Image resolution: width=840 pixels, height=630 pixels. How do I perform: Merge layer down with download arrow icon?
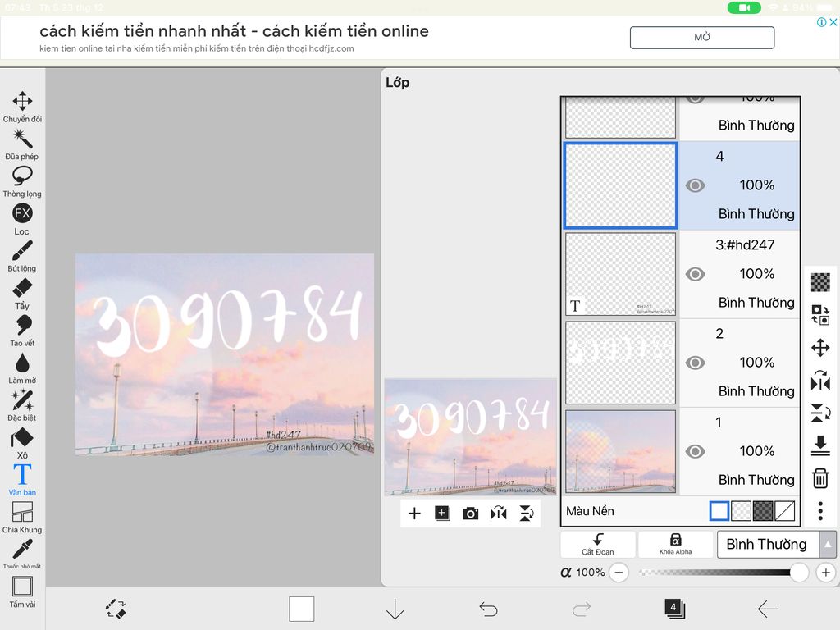[x=820, y=445]
